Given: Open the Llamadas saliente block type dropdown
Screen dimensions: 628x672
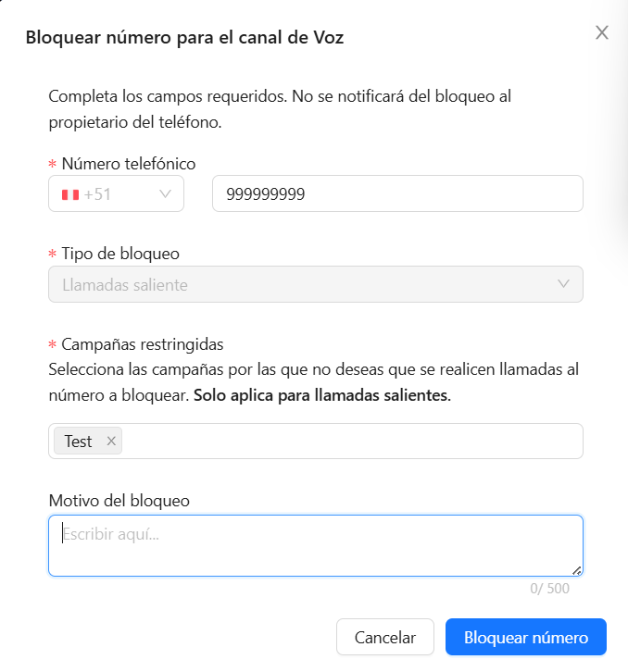Looking at the screenshot, I should [x=315, y=285].
